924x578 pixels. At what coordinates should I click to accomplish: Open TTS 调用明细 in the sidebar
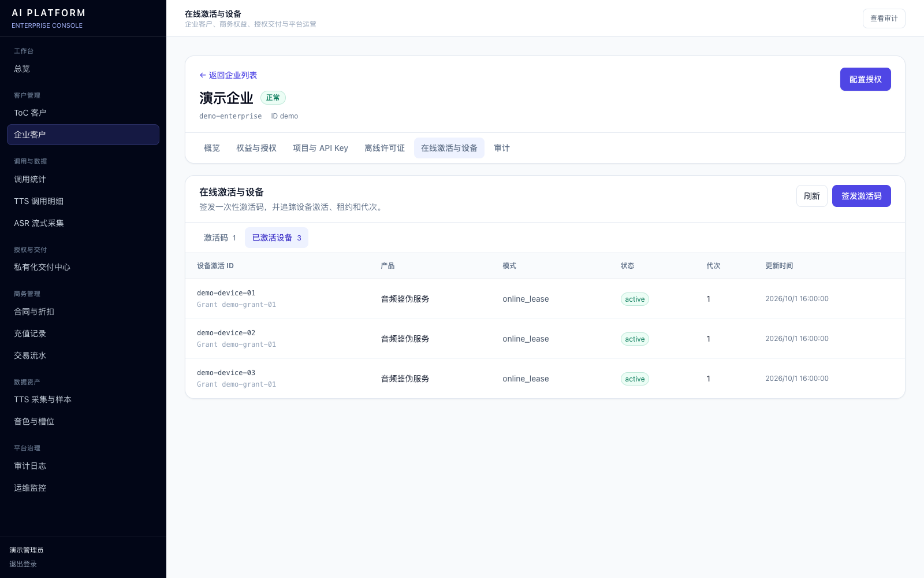pos(83,201)
